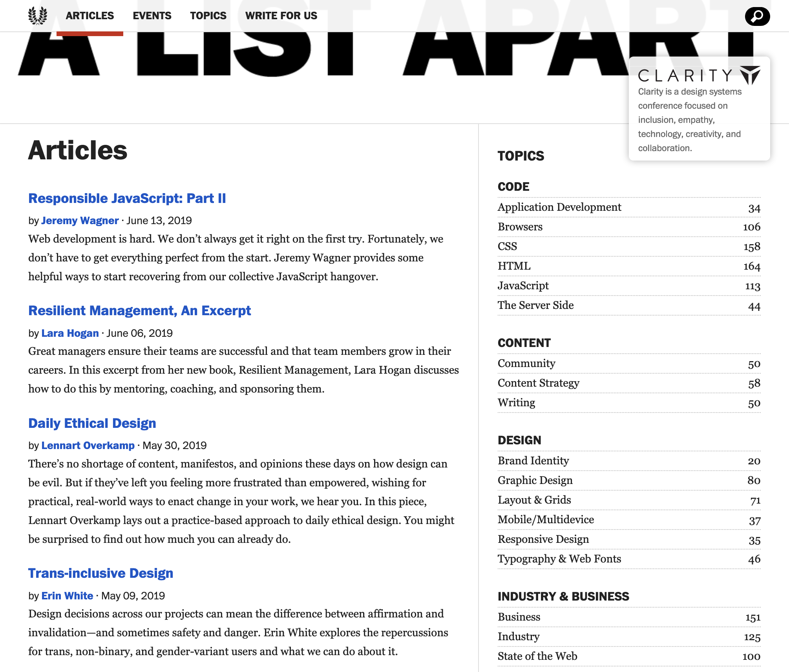Open Responsible JavaScript: Part II article
This screenshot has width=789, height=672.
(x=127, y=197)
